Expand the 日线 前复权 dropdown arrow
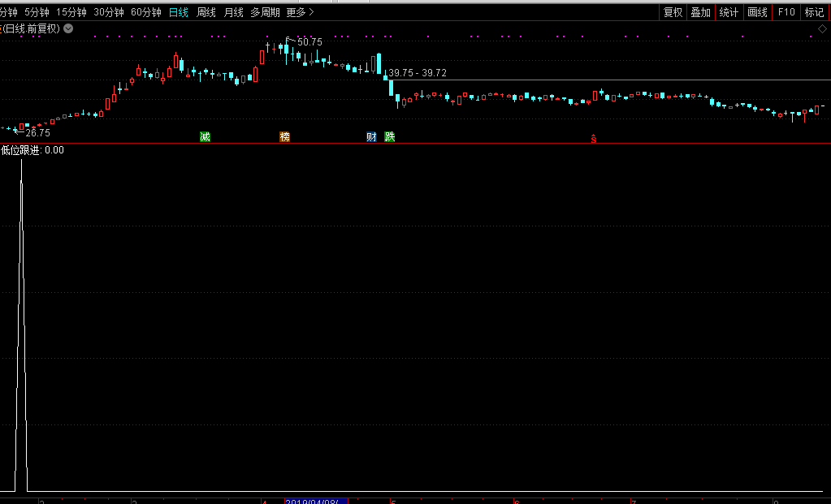831x504 pixels. coord(68,28)
